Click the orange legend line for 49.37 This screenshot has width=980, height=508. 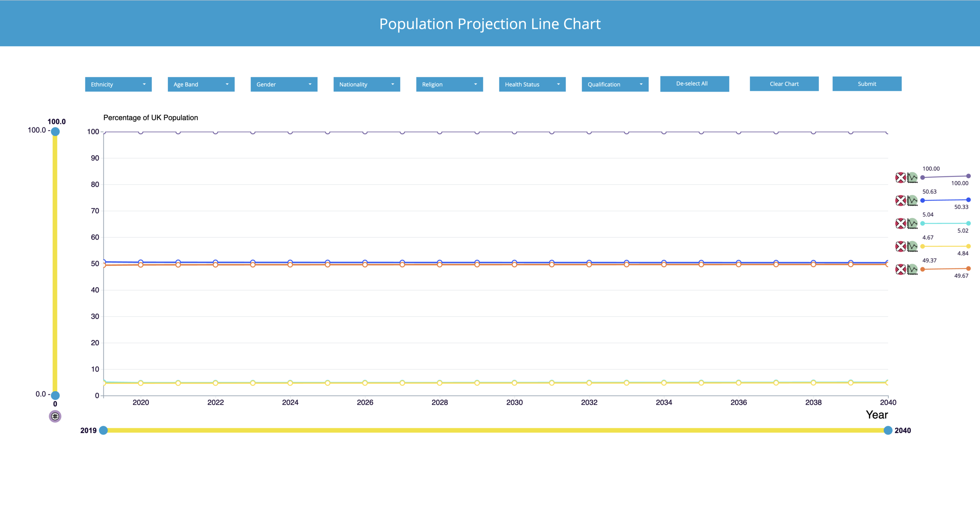coord(946,269)
